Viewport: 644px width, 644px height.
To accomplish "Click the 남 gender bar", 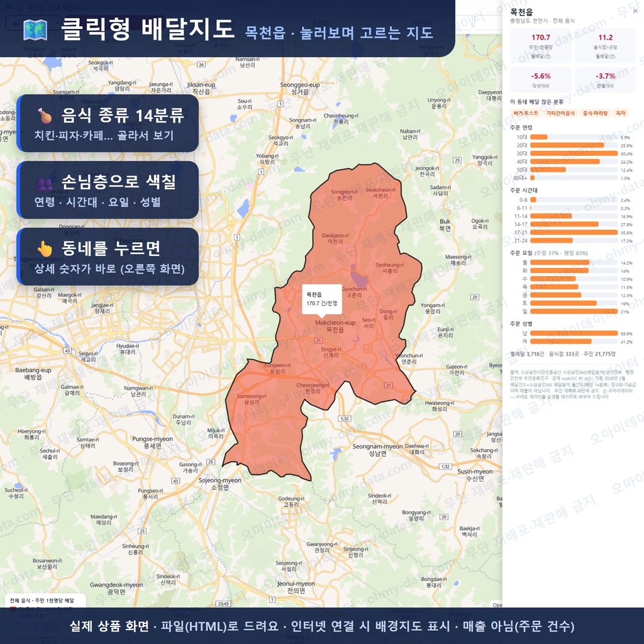I will [x=574, y=333].
